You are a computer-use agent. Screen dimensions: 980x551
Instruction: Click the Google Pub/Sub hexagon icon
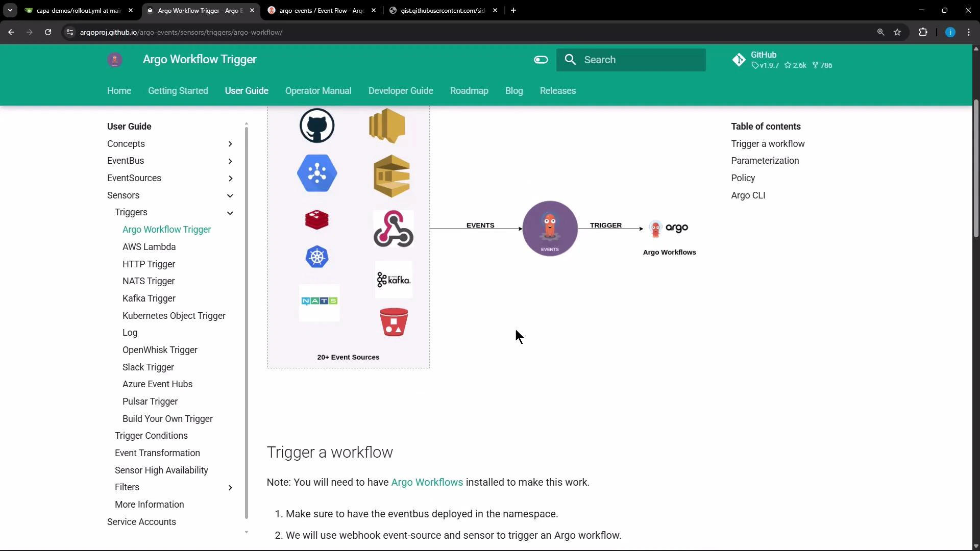pyautogui.click(x=317, y=173)
